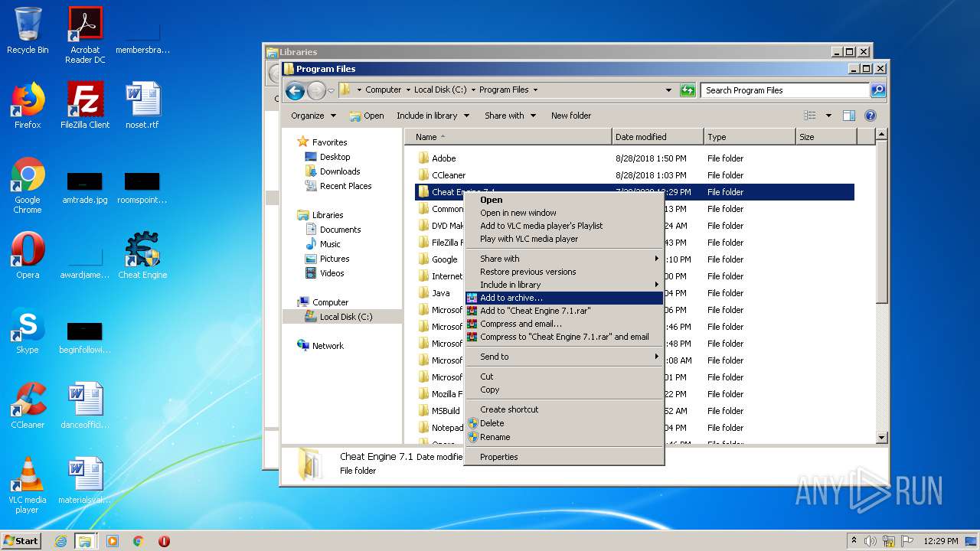Sort by Name column header
This screenshot has height=551, width=980.
tap(508, 137)
